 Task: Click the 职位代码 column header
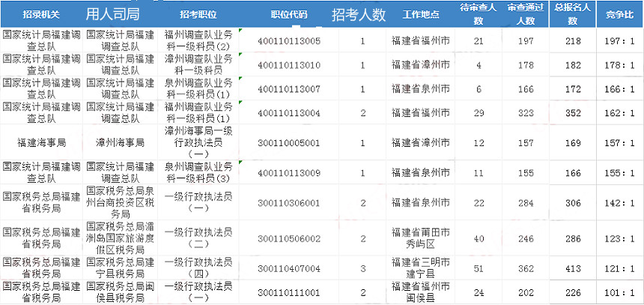pos(289,15)
